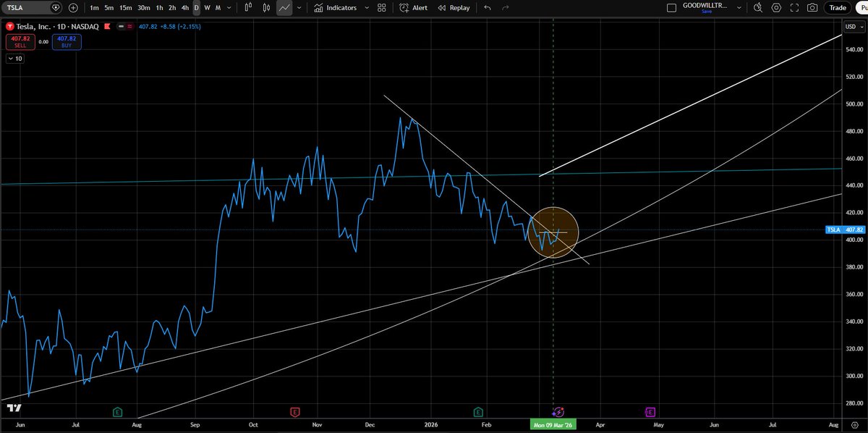
Task: Open the quick search lightning magnifier icon
Action: 757,8
